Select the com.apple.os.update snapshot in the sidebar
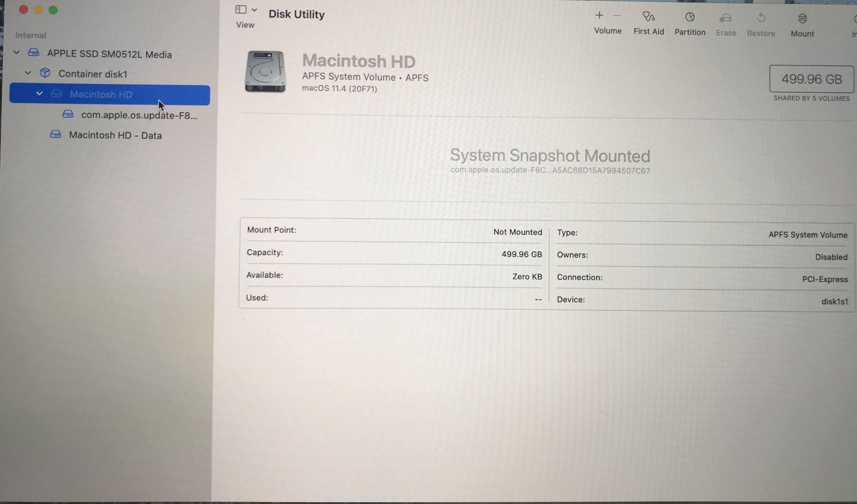The image size is (857, 504). pyautogui.click(x=139, y=115)
